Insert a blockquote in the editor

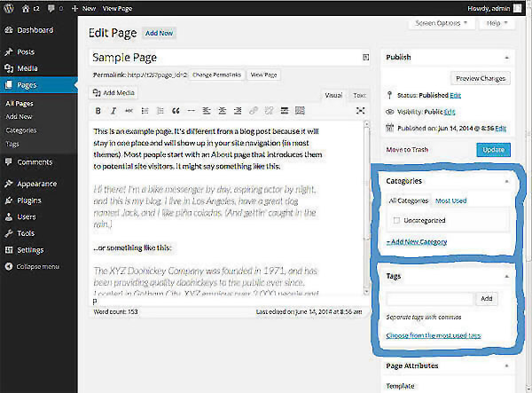176,111
